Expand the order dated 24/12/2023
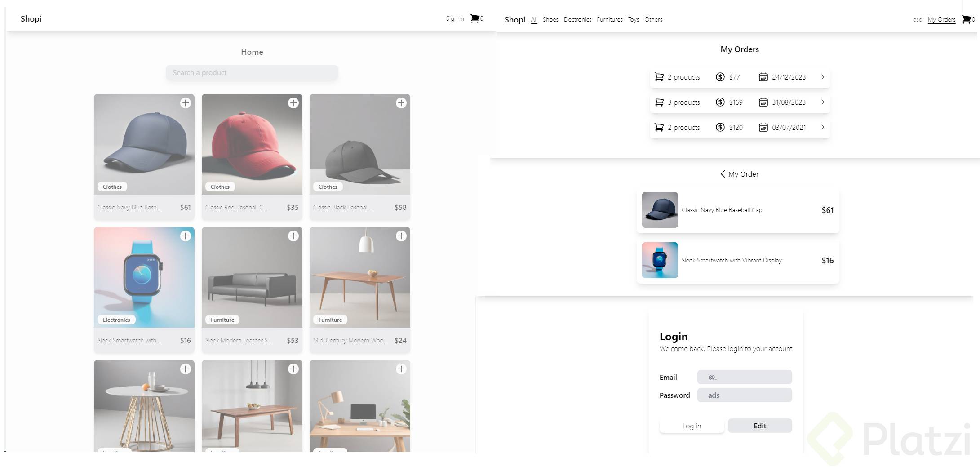980x471 pixels. [822, 77]
